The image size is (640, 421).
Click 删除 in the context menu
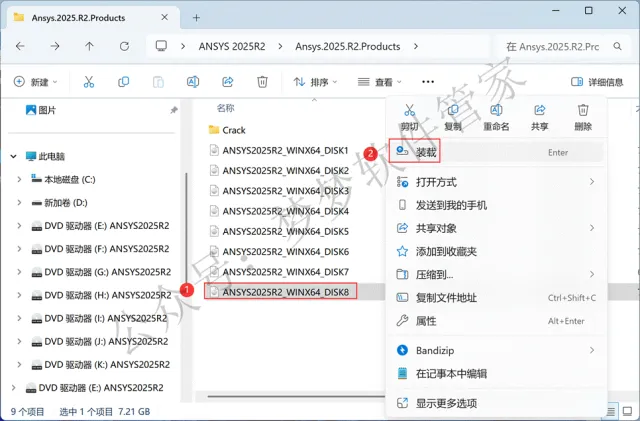point(583,118)
